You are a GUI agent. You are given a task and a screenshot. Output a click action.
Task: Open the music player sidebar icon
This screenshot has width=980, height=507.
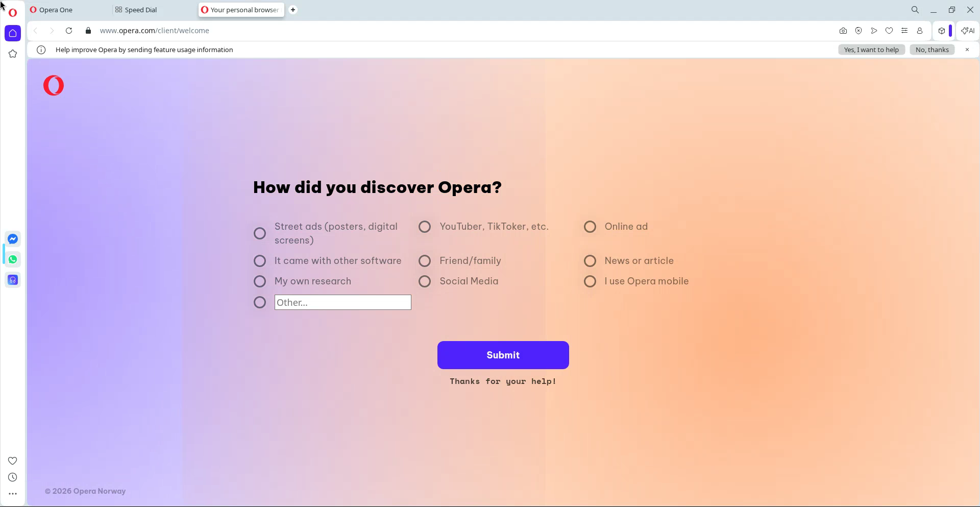tap(13, 280)
